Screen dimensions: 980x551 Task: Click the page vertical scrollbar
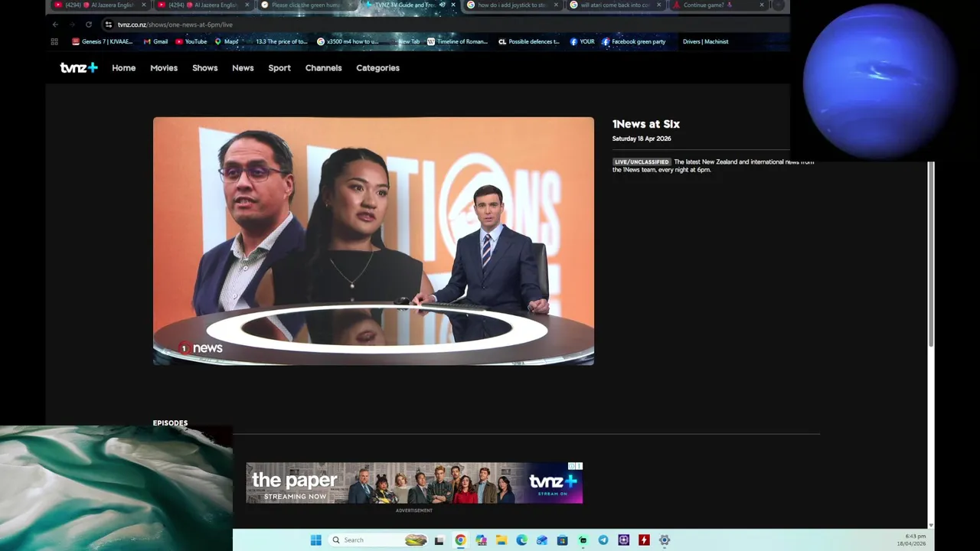click(931, 253)
